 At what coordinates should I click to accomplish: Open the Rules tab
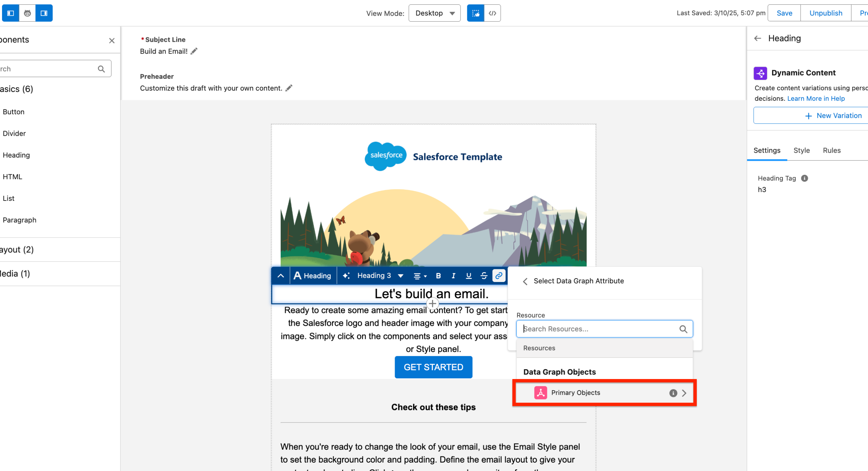pos(831,150)
